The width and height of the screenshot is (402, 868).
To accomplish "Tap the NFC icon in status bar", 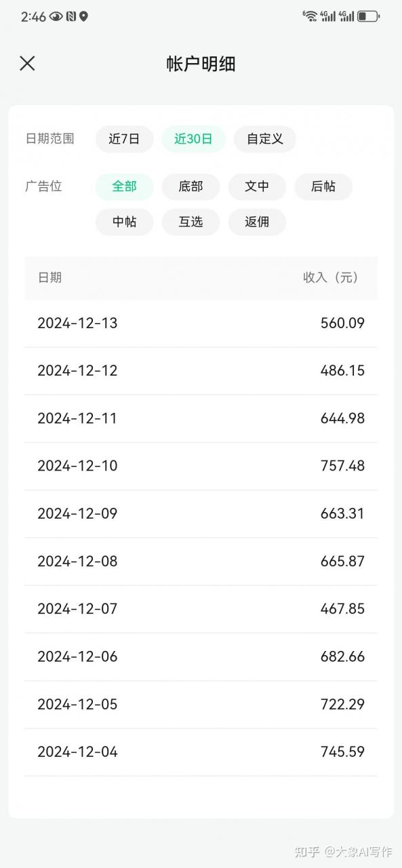I will (x=71, y=16).
